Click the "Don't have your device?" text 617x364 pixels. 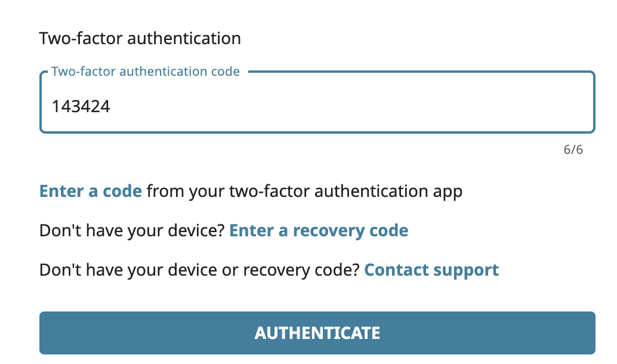pyautogui.click(x=131, y=230)
